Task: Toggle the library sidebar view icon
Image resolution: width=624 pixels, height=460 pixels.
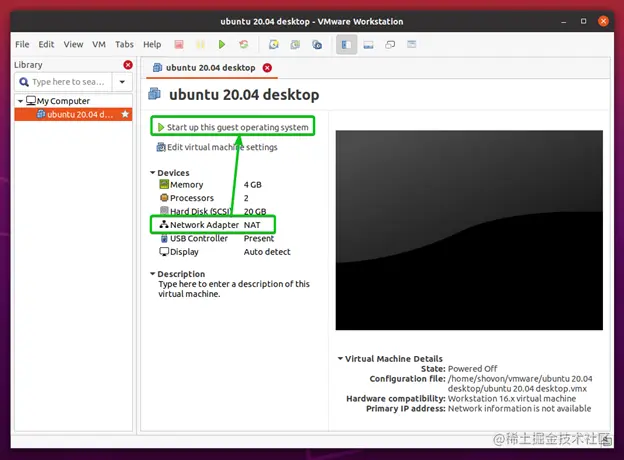Action: [347, 45]
